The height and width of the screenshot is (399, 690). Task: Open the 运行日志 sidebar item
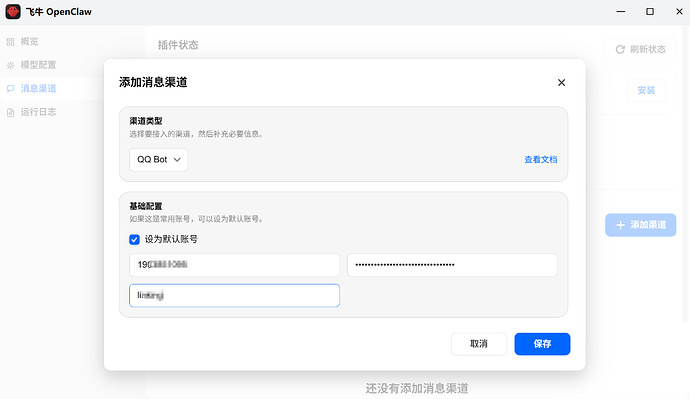(x=32, y=112)
